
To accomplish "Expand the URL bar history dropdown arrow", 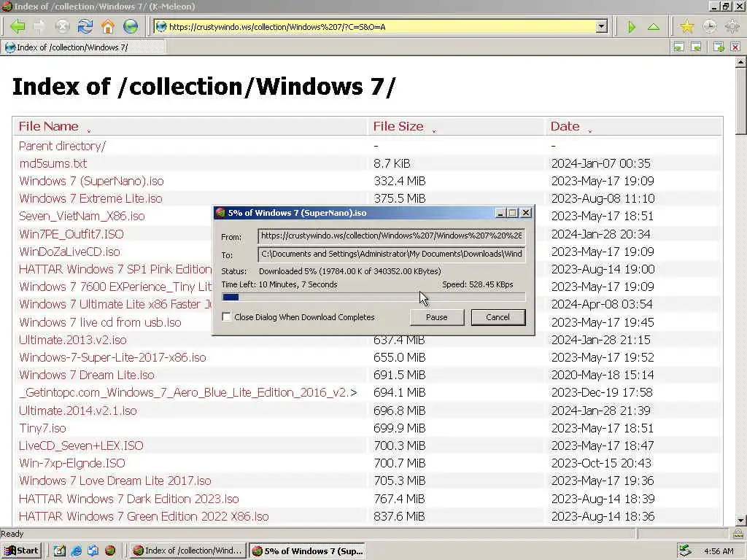I will click(602, 27).
